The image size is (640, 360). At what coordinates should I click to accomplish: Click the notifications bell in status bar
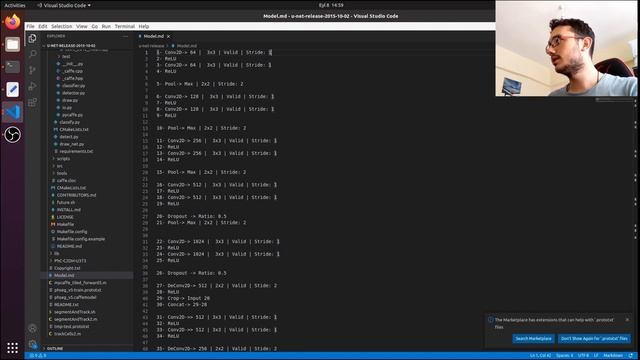point(631,356)
